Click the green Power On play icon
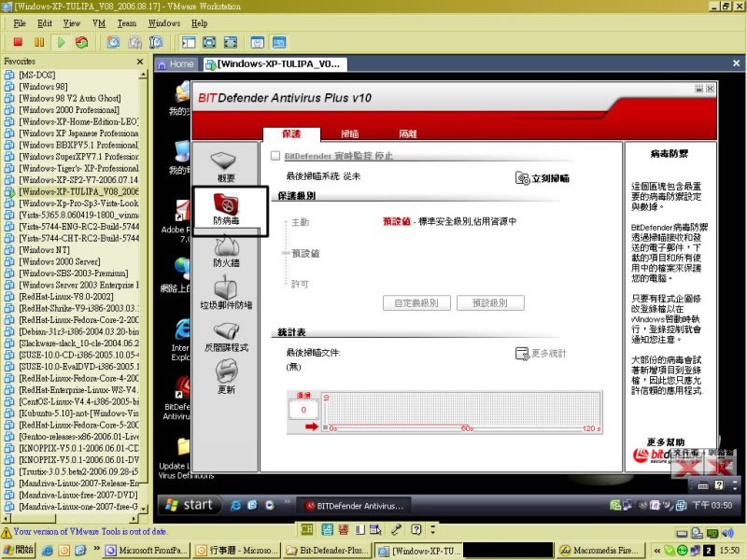Viewport: 747px width, 560px height. click(x=61, y=42)
